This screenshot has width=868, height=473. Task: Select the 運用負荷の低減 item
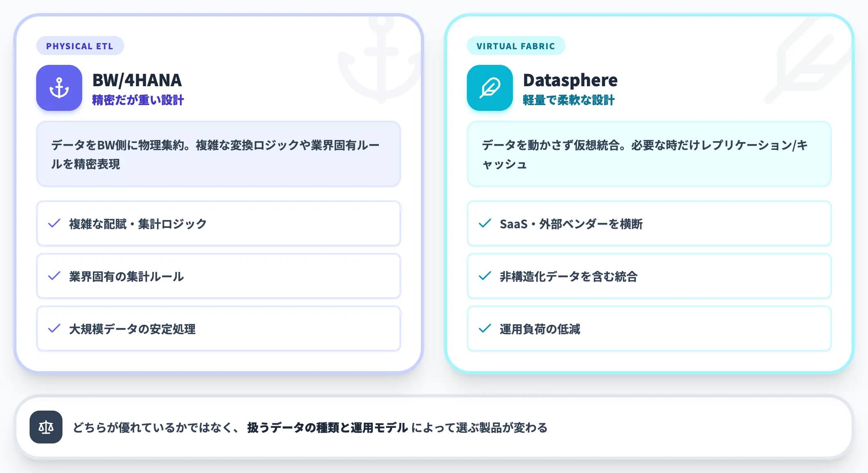649,329
